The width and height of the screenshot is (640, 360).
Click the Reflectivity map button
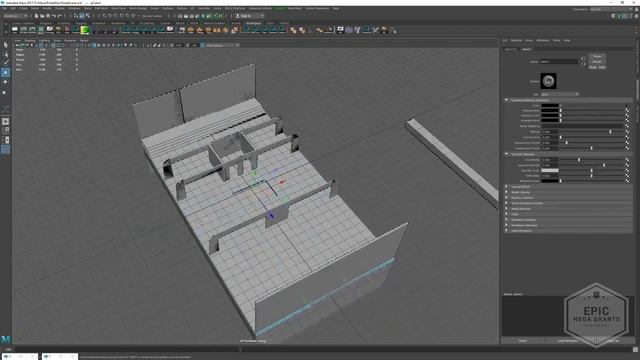(627, 176)
